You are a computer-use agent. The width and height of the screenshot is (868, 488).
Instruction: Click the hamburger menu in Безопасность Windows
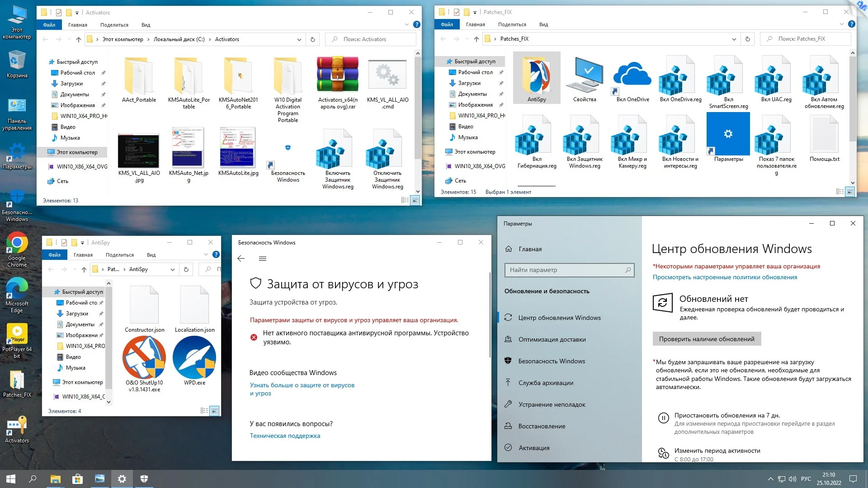(263, 259)
